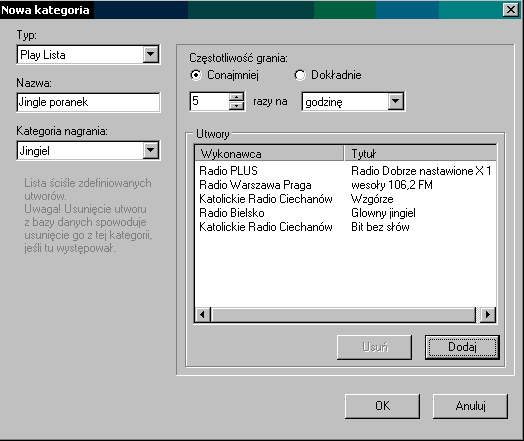524x441 pixels.
Task: Select the Radio PLUS track row
Action: pyautogui.click(x=345, y=171)
